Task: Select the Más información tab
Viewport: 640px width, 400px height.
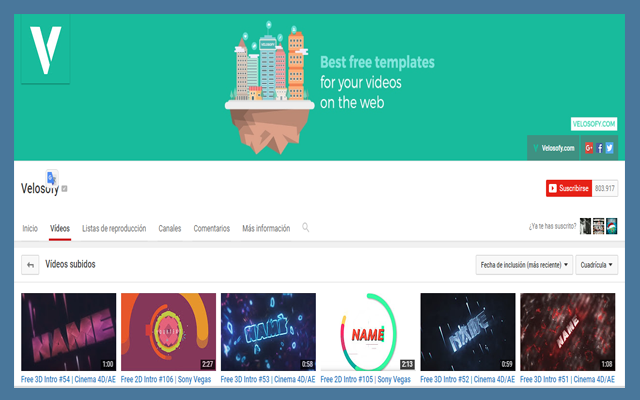Action: tap(265, 228)
